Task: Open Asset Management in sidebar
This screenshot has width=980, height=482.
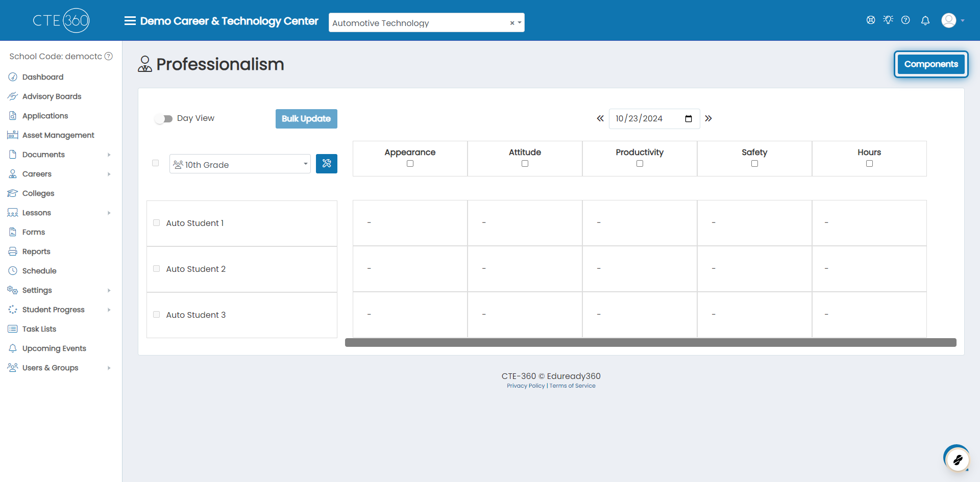Action: click(x=58, y=135)
